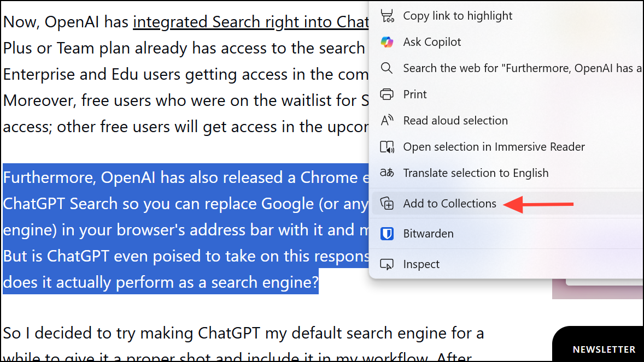This screenshot has height=362, width=644.
Task: Click the Inspect developer tools icon
Action: coord(387,264)
